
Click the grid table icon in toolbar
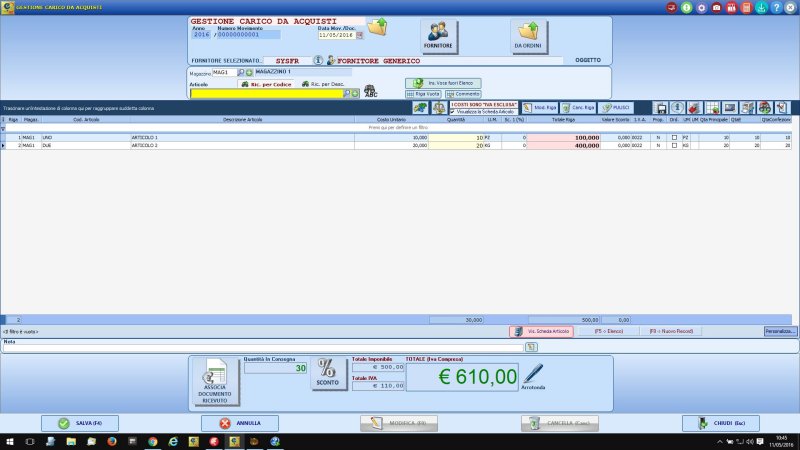712,108
